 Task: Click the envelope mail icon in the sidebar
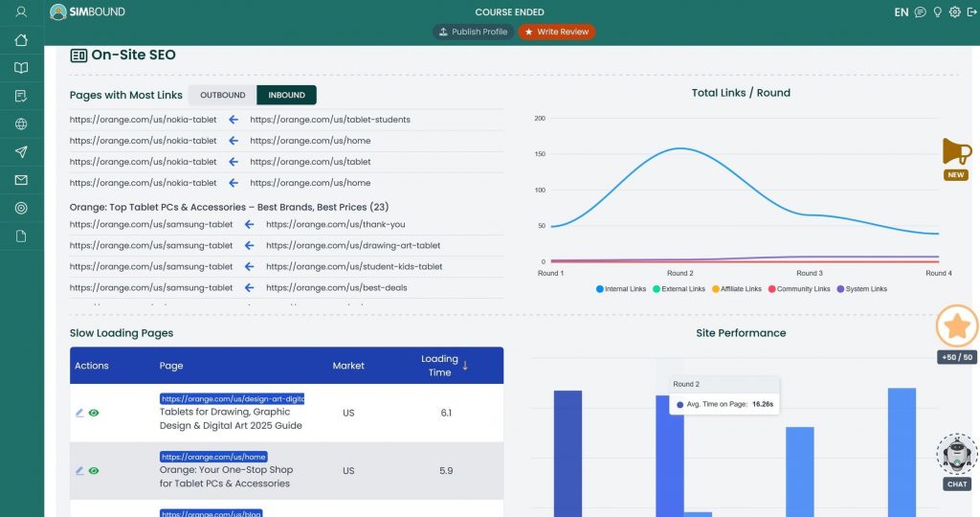coord(21,180)
